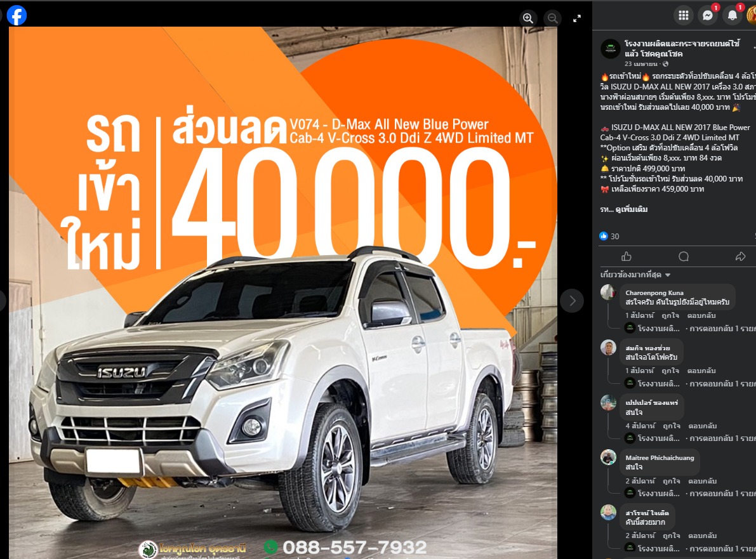Open Maitree Phichaichuang's profile name
Screen dimensions: 756x559
660,458
